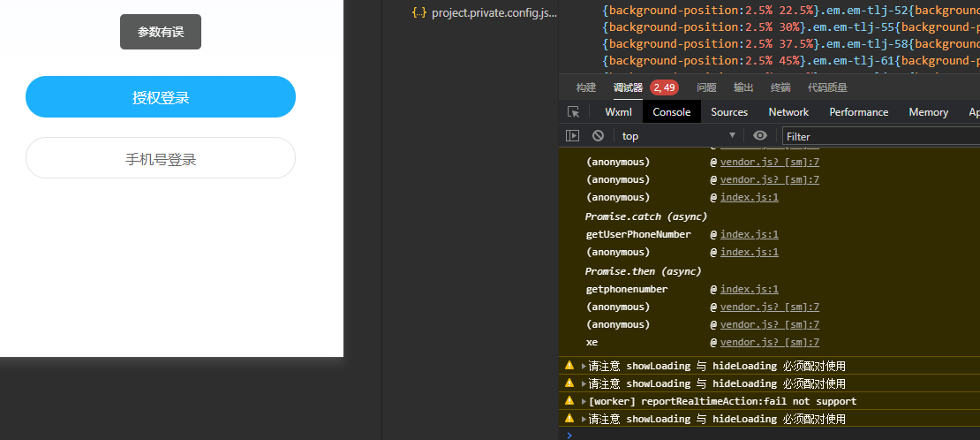Switch to the Network tab
This screenshot has width=980, height=440.
pyautogui.click(x=788, y=112)
